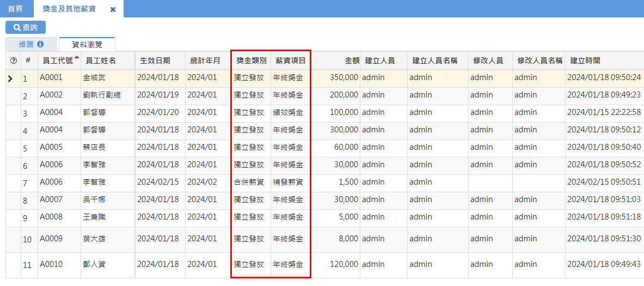Click employee code A0010
644x286 pixels.
click(x=51, y=265)
